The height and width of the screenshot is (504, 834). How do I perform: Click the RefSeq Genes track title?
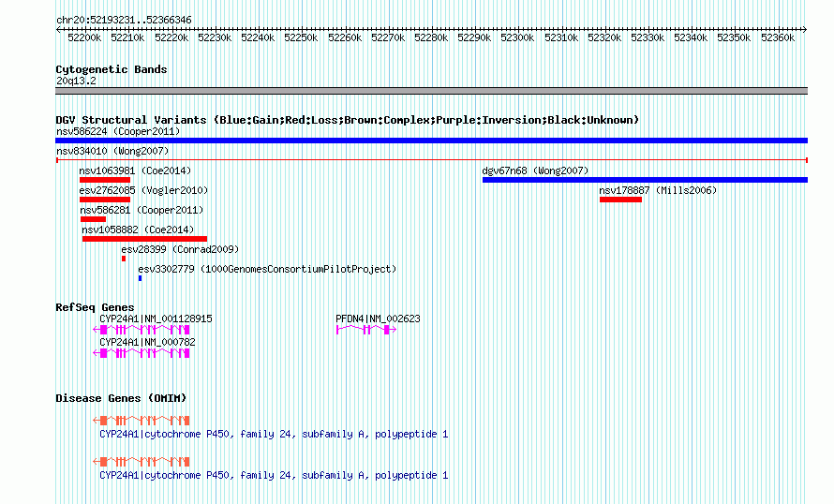click(x=95, y=307)
